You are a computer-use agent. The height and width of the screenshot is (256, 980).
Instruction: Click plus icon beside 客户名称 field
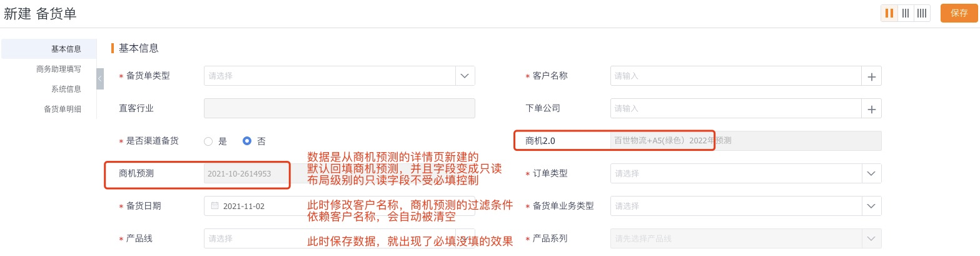872,76
